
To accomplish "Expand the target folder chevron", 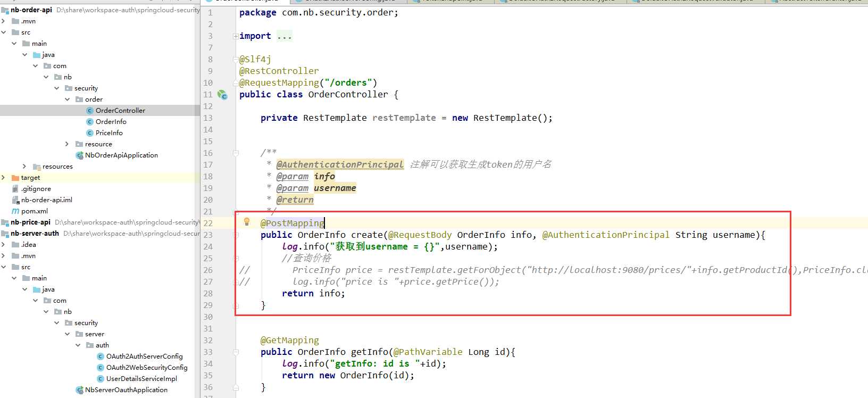I will [x=3, y=178].
